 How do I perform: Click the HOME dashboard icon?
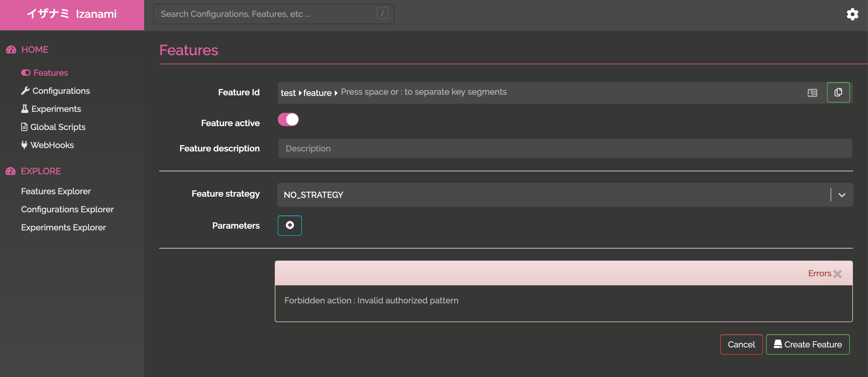coord(11,49)
